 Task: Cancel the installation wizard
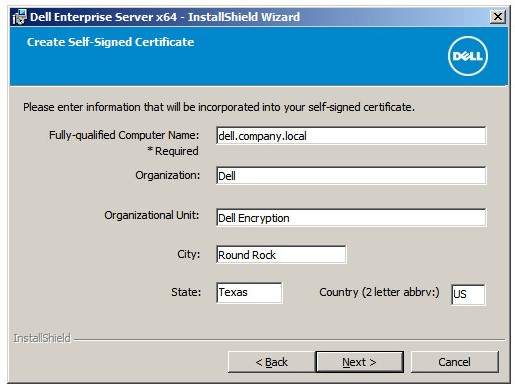(x=455, y=362)
